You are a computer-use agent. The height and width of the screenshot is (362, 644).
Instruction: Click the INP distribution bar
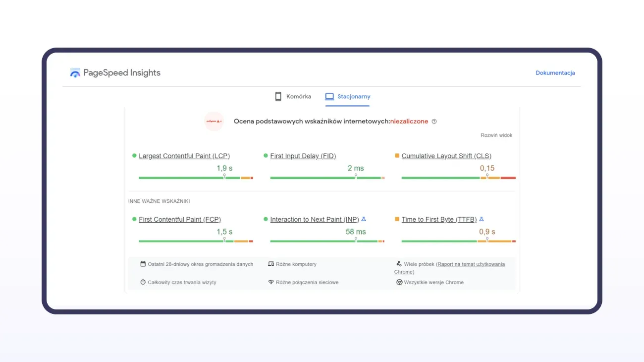(x=327, y=241)
